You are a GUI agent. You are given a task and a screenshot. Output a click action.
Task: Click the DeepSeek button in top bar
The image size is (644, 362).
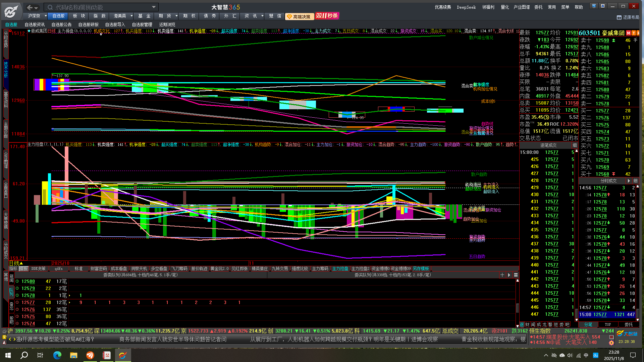[466, 7]
